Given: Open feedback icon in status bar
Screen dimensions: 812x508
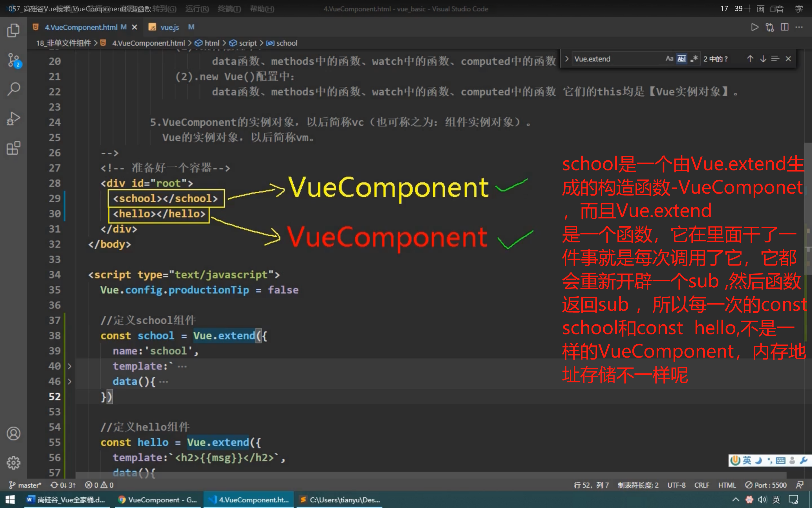Looking at the screenshot, I should (x=800, y=485).
